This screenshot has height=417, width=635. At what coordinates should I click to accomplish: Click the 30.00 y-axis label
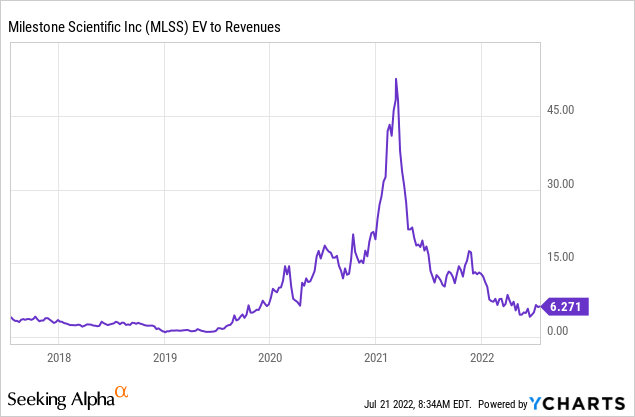pos(560,184)
